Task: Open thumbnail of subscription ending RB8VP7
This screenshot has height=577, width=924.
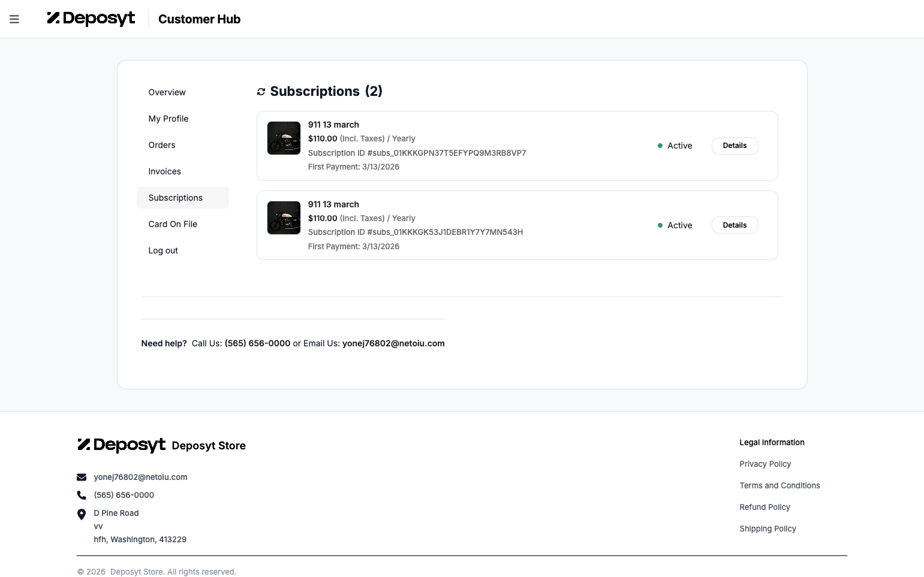Action: click(284, 138)
